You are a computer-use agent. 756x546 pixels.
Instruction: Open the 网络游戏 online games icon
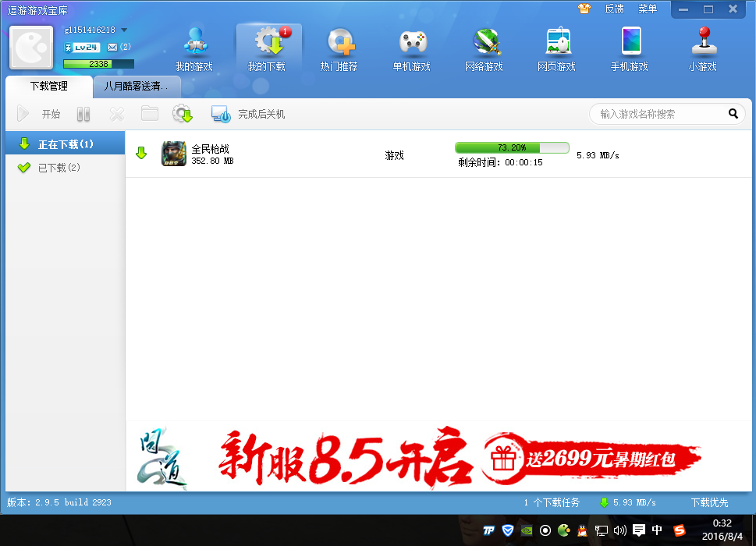click(x=484, y=49)
